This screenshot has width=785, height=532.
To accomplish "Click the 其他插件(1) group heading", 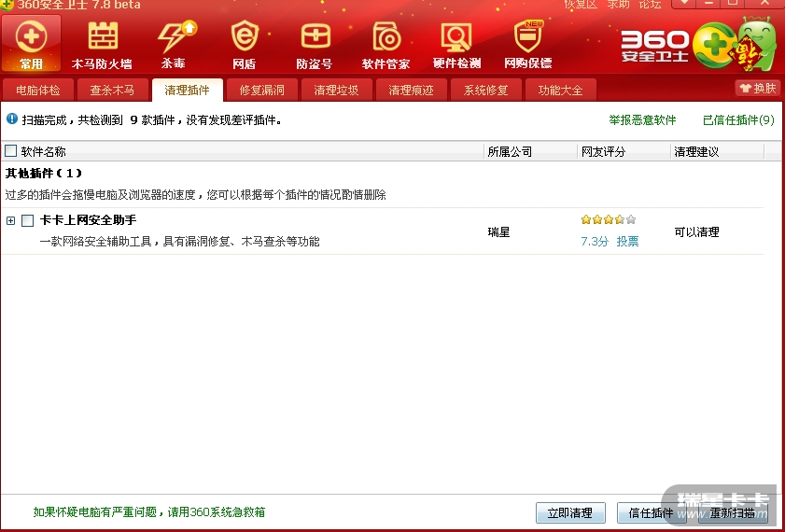I will (44, 174).
